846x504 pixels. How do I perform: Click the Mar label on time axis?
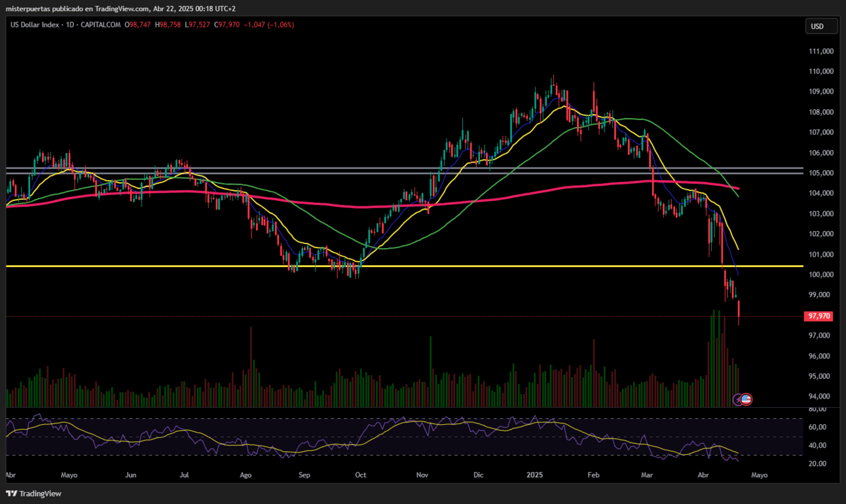tap(648, 475)
